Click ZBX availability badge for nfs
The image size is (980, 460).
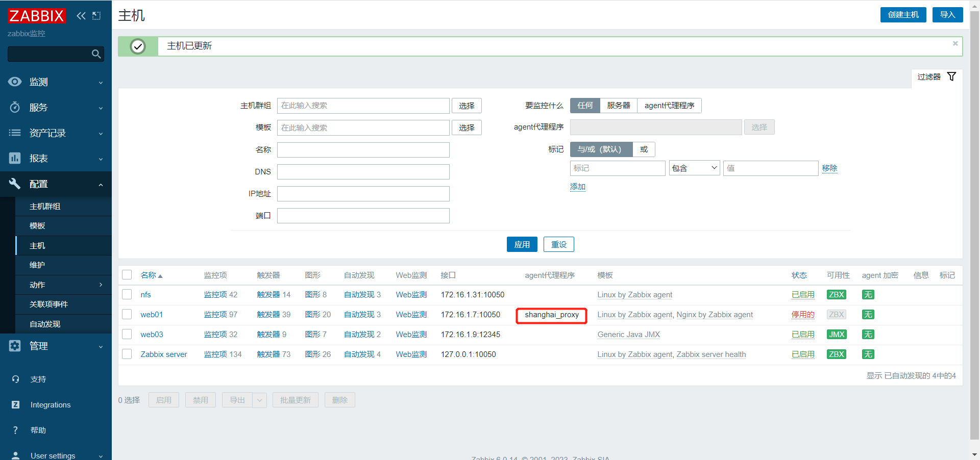point(836,295)
